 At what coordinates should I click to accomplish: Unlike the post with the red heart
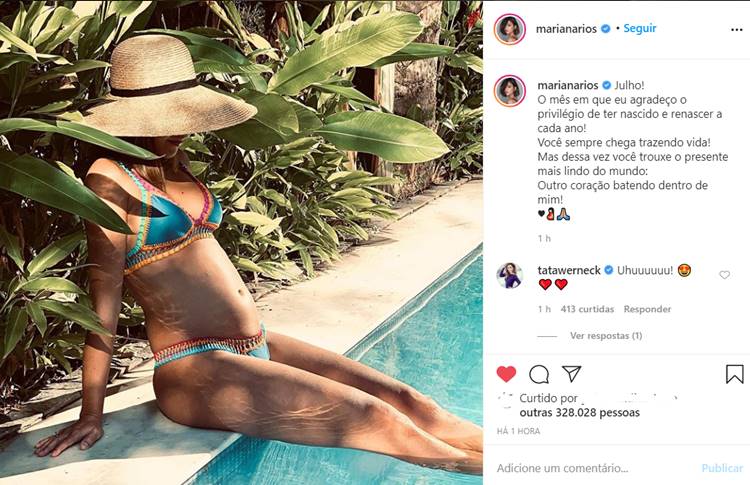pyautogui.click(x=506, y=374)
